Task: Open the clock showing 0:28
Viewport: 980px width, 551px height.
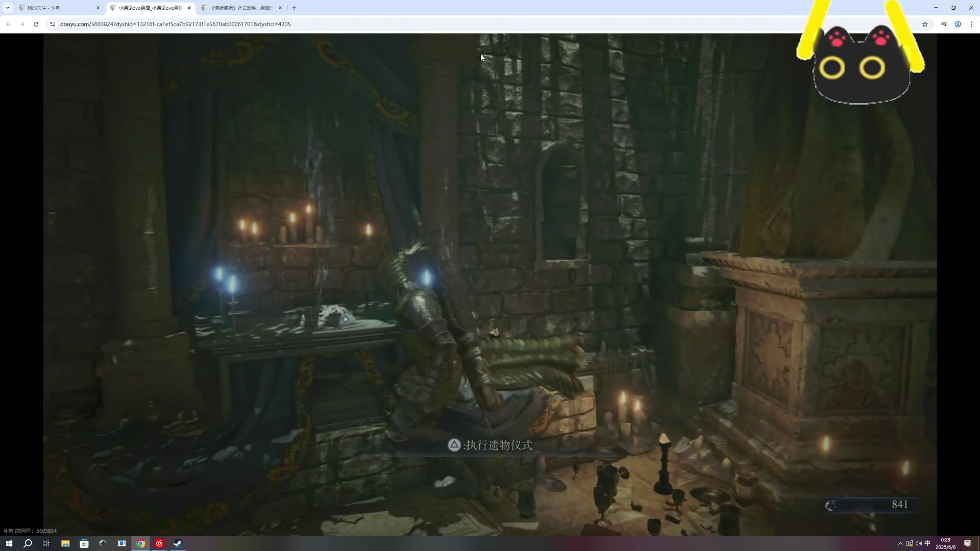Action: pyautogui.click(x=945, y=543)
